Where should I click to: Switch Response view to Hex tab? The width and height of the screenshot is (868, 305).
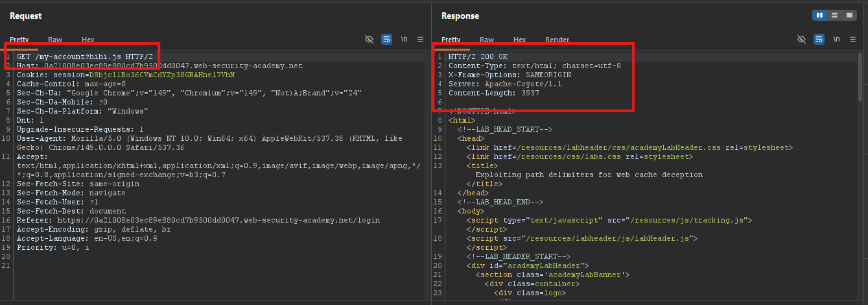(519, 40)
